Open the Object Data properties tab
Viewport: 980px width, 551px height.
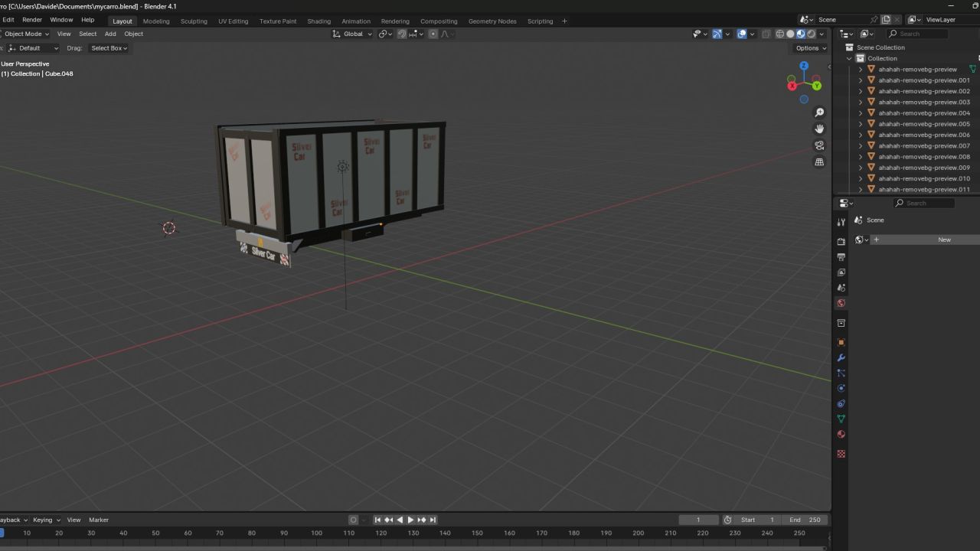pos(841,419)
